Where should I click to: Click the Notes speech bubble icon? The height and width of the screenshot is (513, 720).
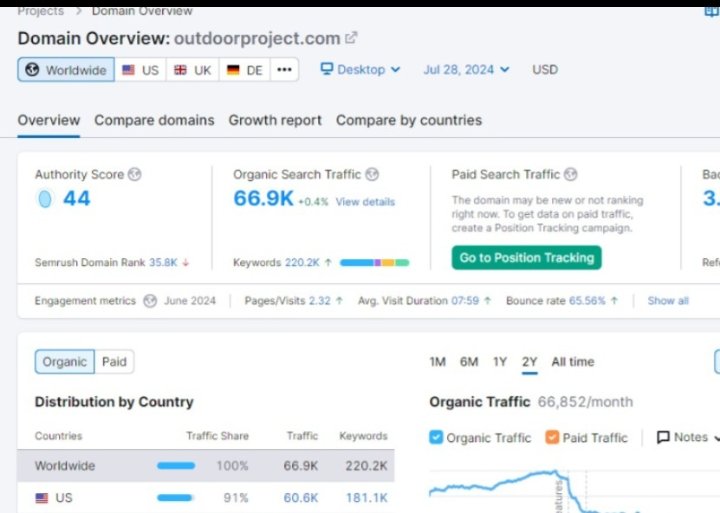tap(663, 437)
